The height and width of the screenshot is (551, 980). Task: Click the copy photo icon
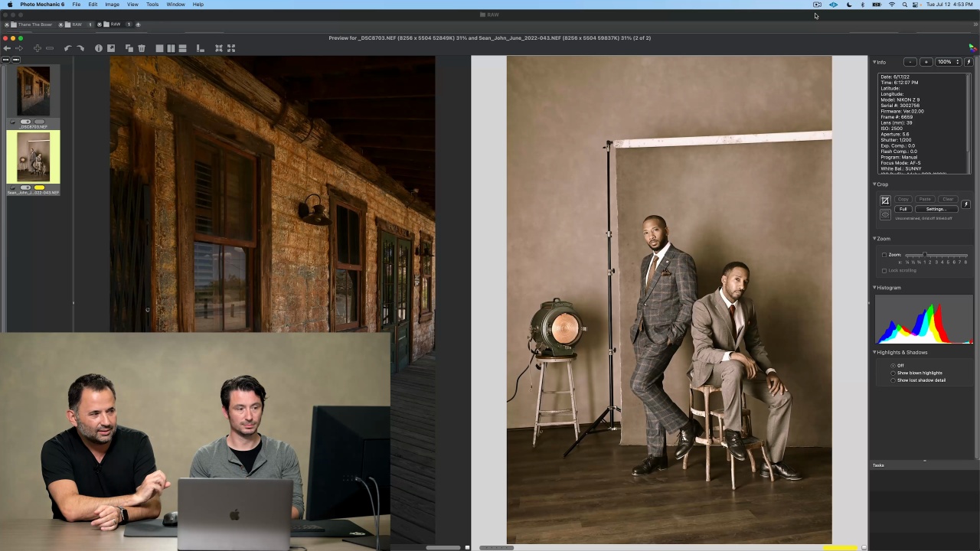129,48
